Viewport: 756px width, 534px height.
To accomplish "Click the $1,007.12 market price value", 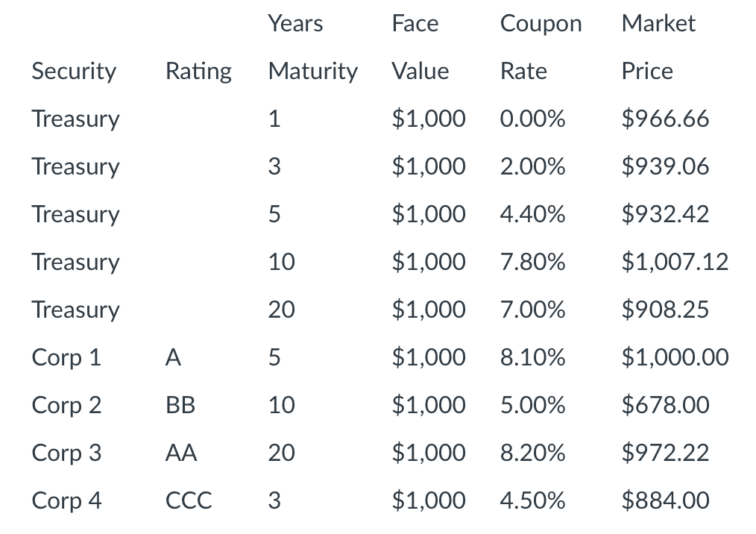I will click(675, 262).
